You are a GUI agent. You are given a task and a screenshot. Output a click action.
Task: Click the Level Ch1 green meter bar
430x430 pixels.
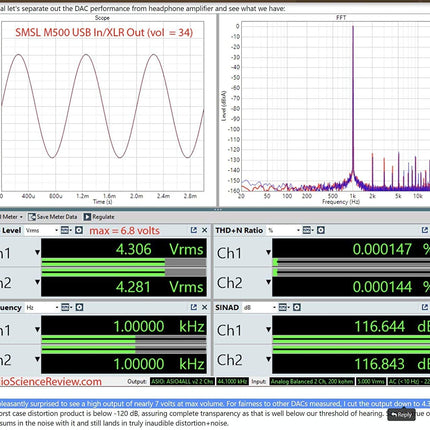[103, 263]
